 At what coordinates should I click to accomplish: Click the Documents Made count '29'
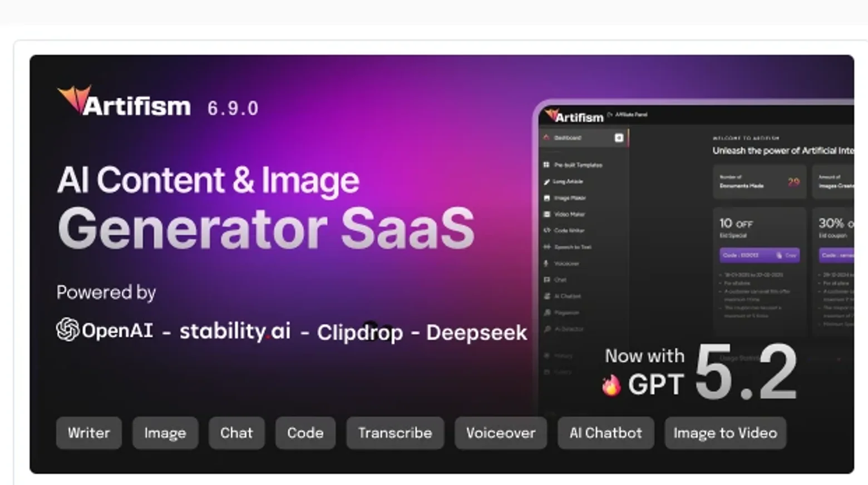pos(793,182)
